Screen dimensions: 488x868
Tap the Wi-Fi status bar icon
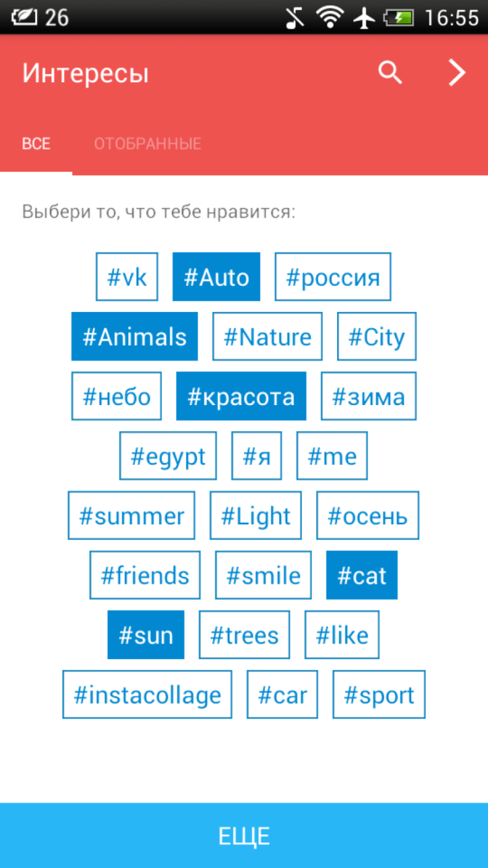pyautogui.click(x=331, y=17)
